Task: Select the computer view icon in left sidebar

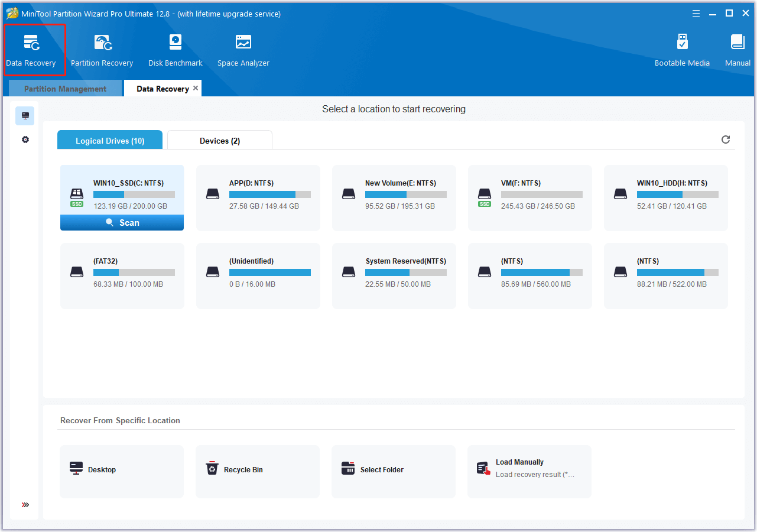Action: click(x=25, y=116)
